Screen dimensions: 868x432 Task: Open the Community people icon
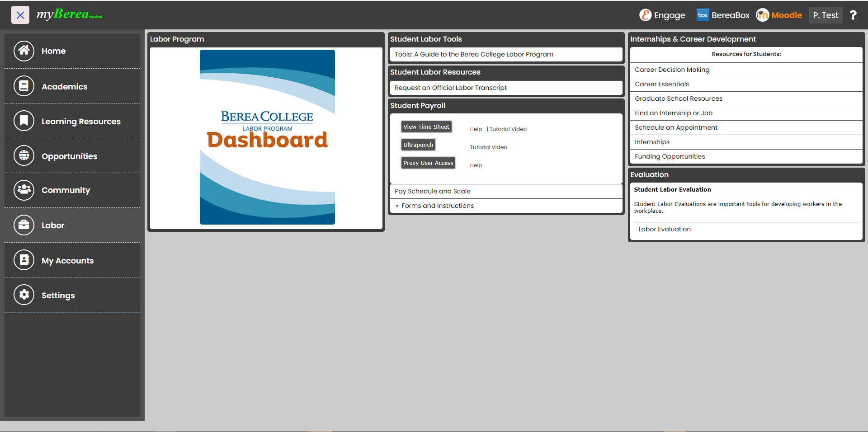[x=24, y=190]
